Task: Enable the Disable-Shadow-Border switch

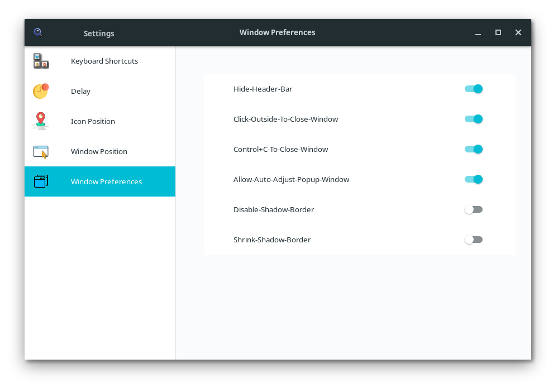Action: point(473,209)
